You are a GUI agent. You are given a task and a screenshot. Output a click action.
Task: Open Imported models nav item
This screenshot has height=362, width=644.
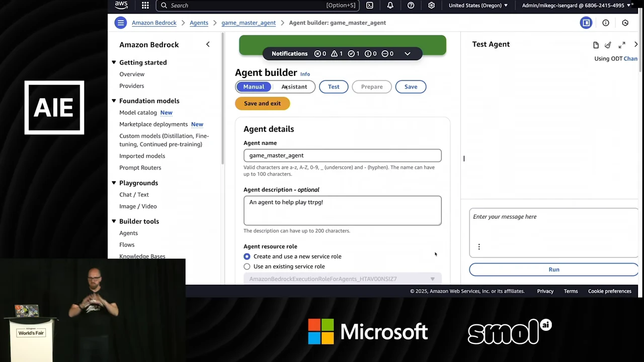pos(142,156)
